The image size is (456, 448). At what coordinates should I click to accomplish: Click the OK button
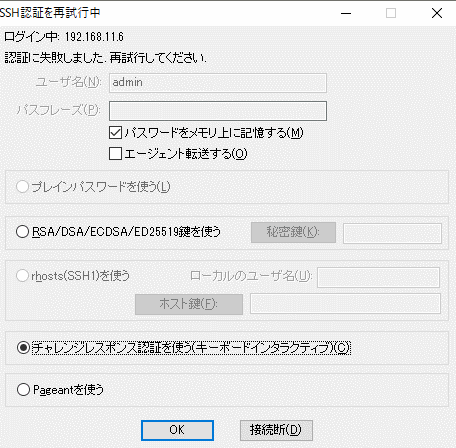click(x=177, y=430)
